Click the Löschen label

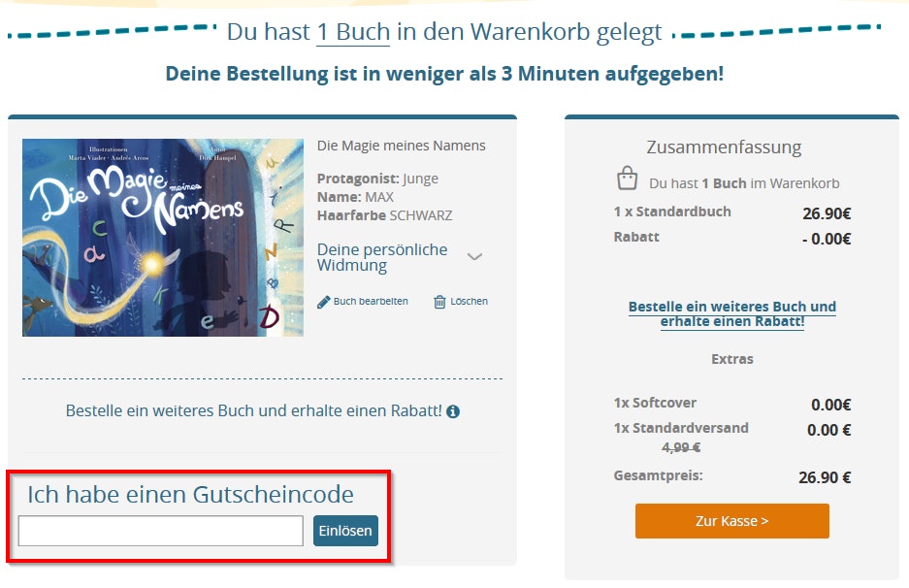(x=469, y=301)
